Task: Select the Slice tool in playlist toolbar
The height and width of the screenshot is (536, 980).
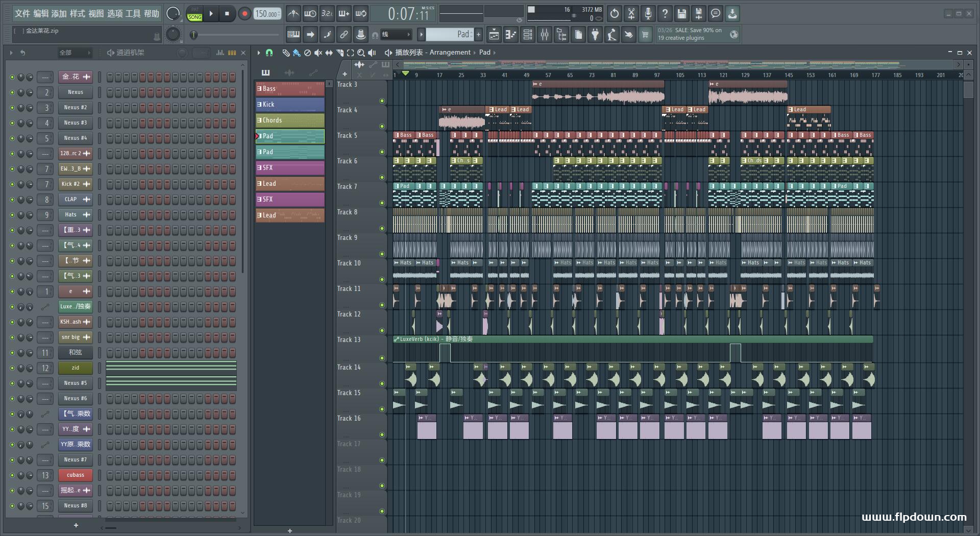Action: coord(340,53)
